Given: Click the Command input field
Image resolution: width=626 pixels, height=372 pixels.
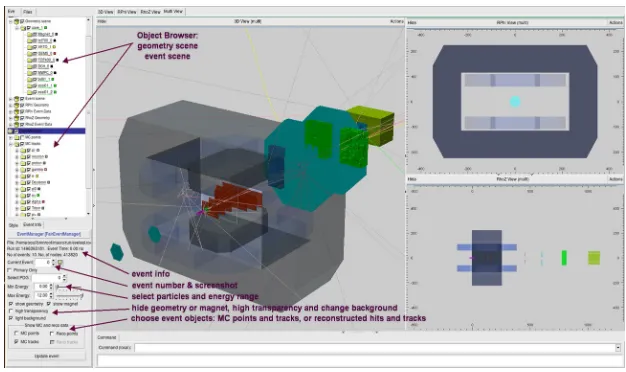Looking at the screenshot, I should [375, 348].
